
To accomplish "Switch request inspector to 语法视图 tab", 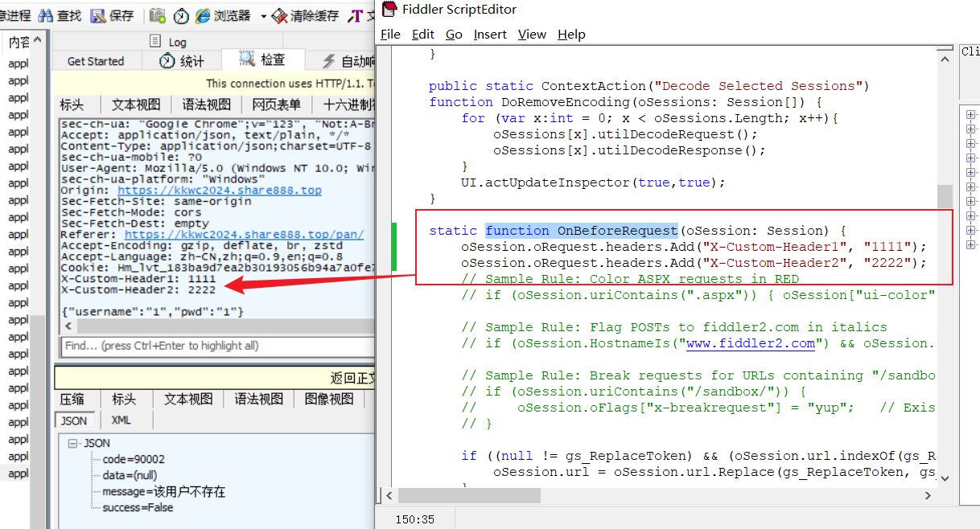I will (x=206, y=105).
